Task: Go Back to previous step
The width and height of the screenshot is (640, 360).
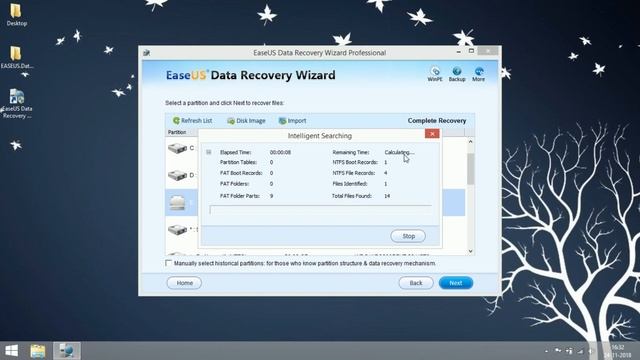Action: (416, 283)
